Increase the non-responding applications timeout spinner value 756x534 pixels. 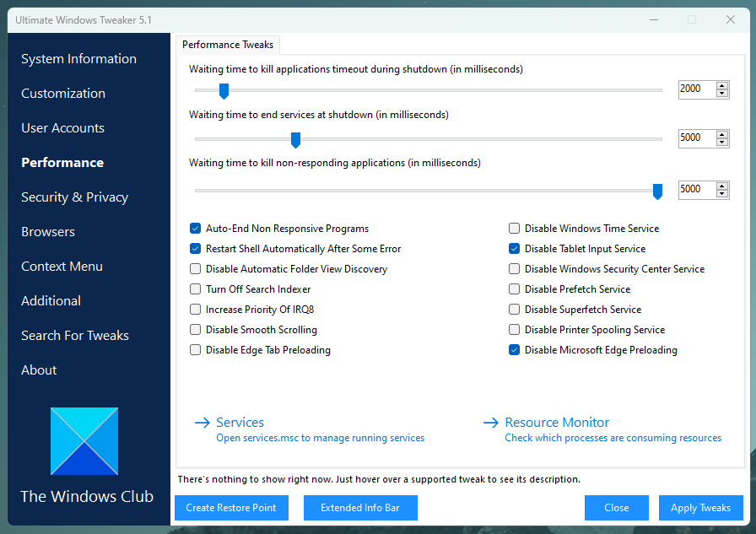(x=722, y=186)
